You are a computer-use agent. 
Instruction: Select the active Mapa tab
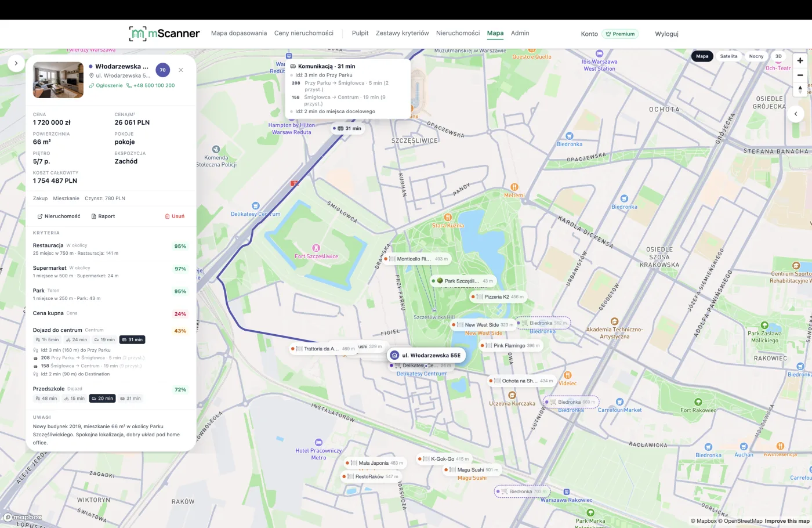(x=495, y=33)
